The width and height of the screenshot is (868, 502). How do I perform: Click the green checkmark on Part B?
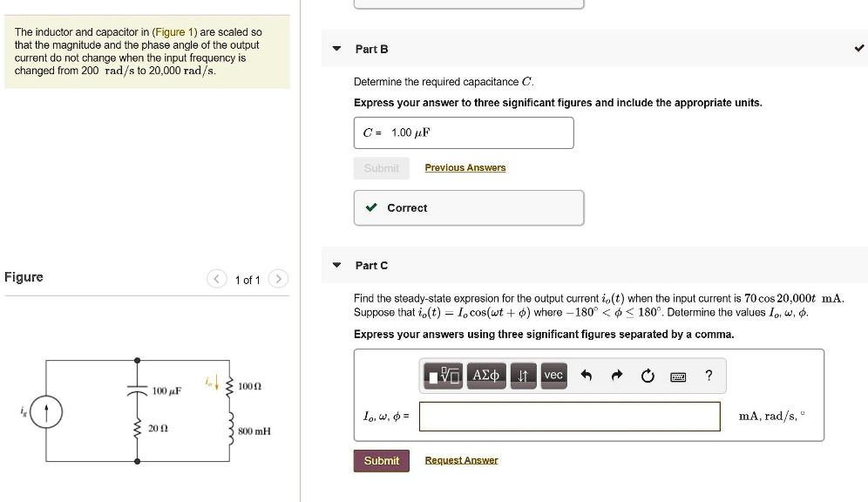pyautogui.click(x=858, y=49)
